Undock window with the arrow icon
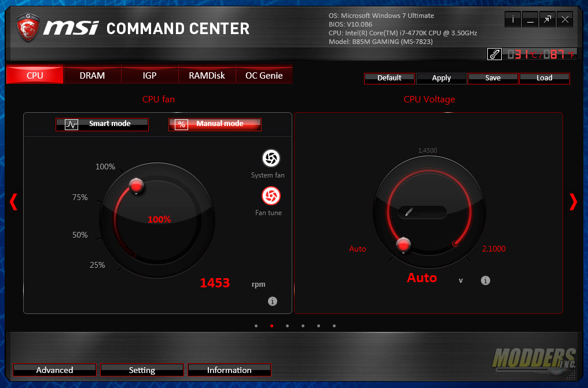The width and height of the screenshot is (588, 388). point(547,19)
